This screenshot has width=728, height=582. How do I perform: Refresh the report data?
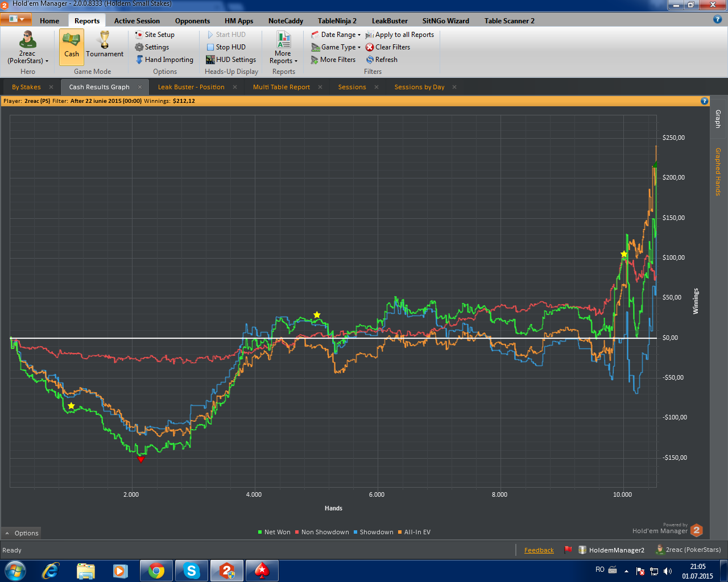coord(382,60)
